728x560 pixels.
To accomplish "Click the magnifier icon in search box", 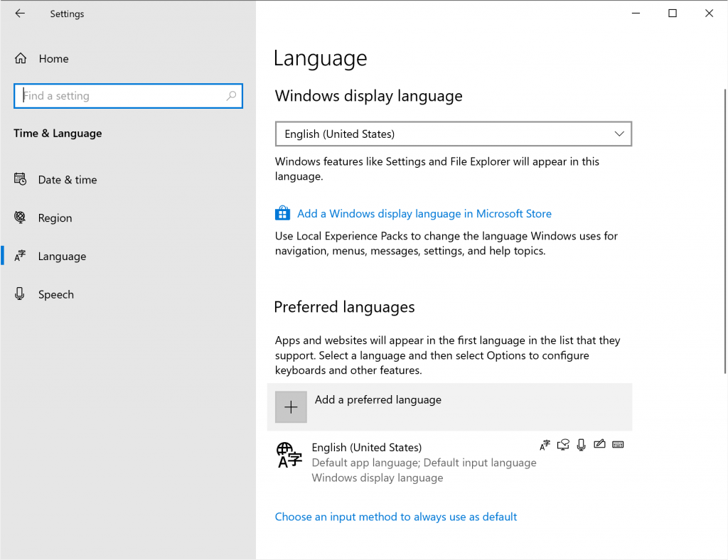I will pos(231,96).
